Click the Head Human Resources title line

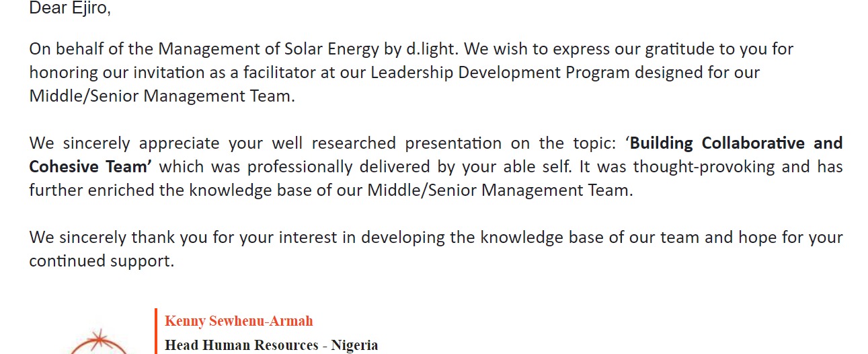click(x=271, y=345)
